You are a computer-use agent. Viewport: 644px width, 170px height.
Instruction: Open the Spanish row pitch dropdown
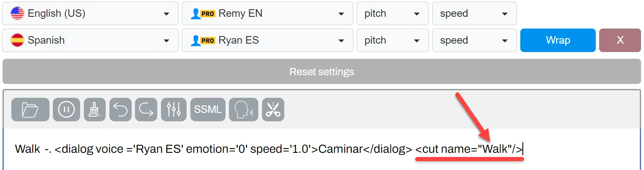pos(393,40)
